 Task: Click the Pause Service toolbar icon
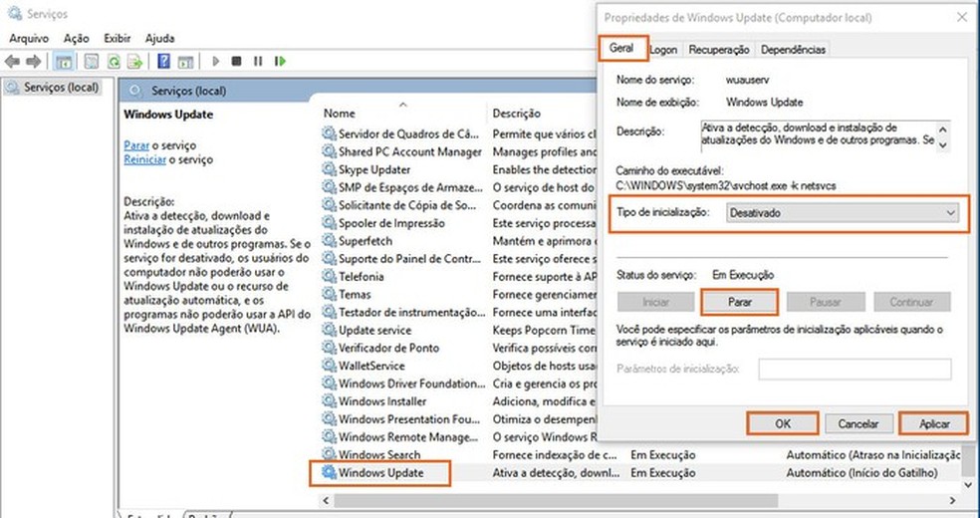pos(258,61)
